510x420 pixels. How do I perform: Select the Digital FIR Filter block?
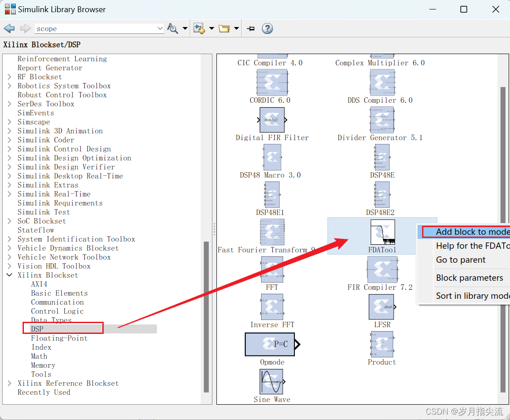tap(272, 119)
